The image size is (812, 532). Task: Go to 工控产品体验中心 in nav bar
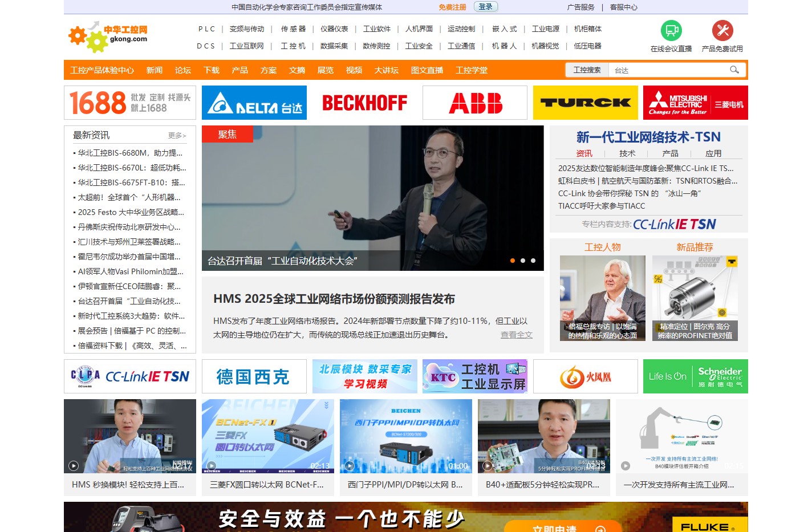click(x=102, y=70)
